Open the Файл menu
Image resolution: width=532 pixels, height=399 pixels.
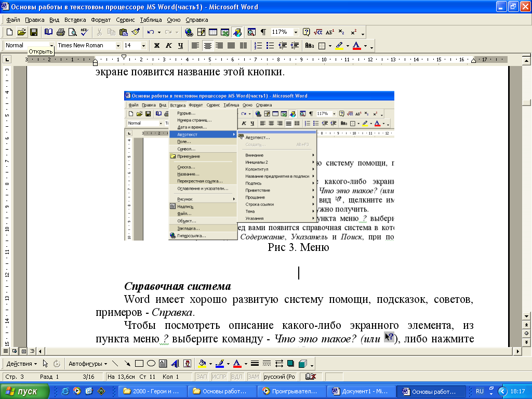point(13,20)
